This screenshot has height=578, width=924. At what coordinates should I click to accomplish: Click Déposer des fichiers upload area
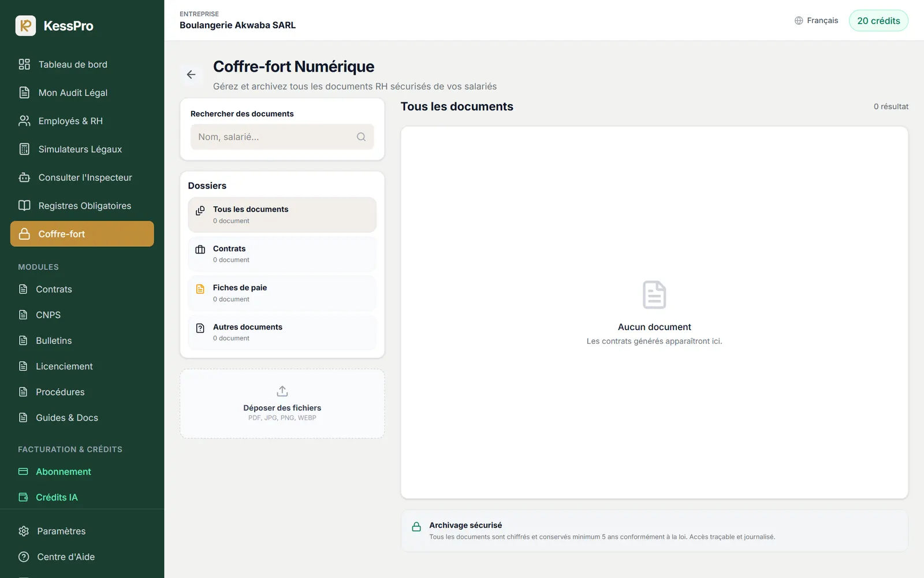coord(282,403)
